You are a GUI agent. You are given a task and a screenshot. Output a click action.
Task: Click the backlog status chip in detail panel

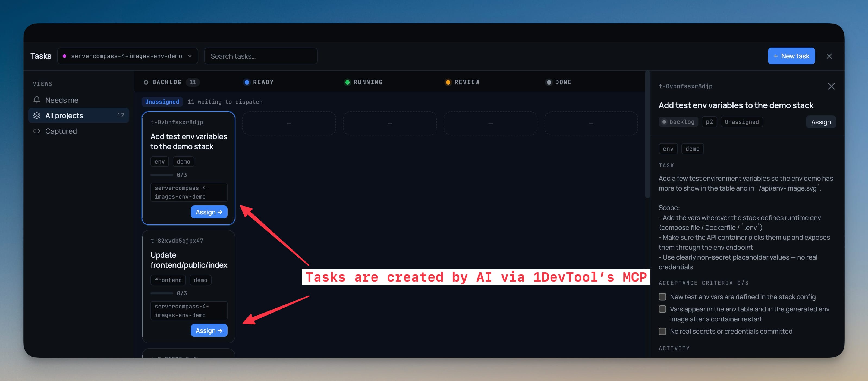pyautogui.click(x=678, y=122)
